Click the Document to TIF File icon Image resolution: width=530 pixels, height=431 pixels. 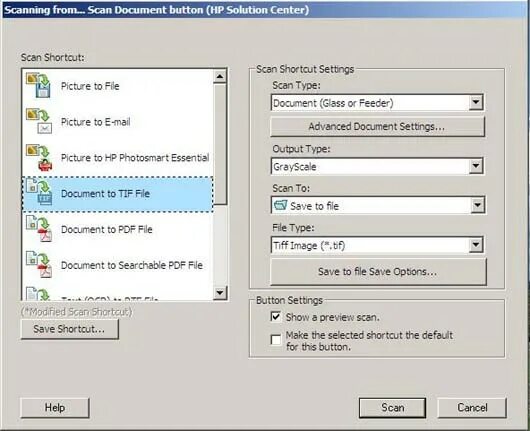pos(39,193)
